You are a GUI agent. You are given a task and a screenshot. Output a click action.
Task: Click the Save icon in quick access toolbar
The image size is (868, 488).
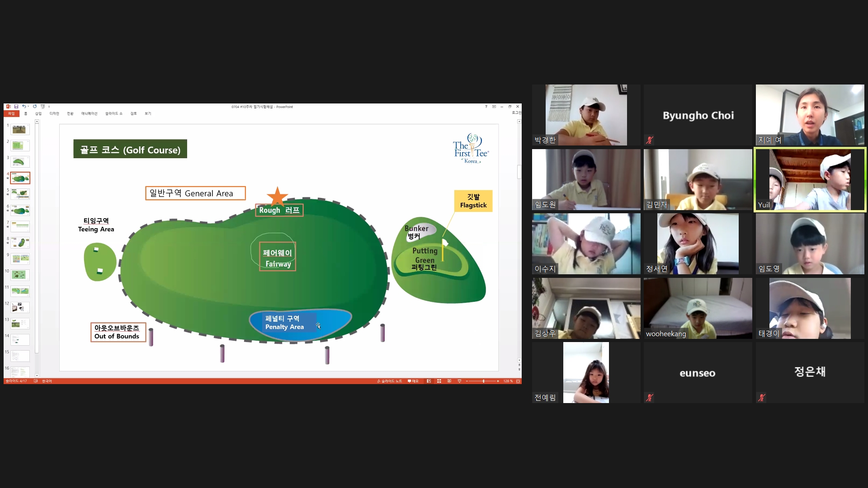pos(16,107)
